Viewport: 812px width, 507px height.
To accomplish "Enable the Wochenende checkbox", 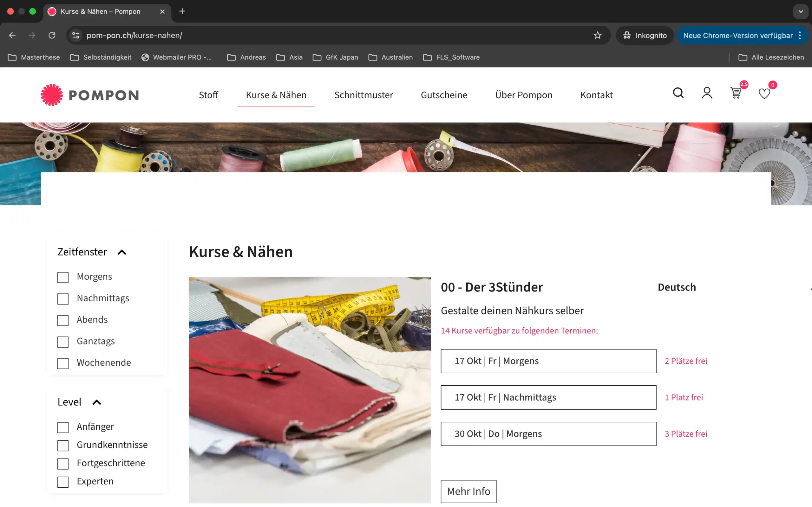I will [x=63, y=363].
